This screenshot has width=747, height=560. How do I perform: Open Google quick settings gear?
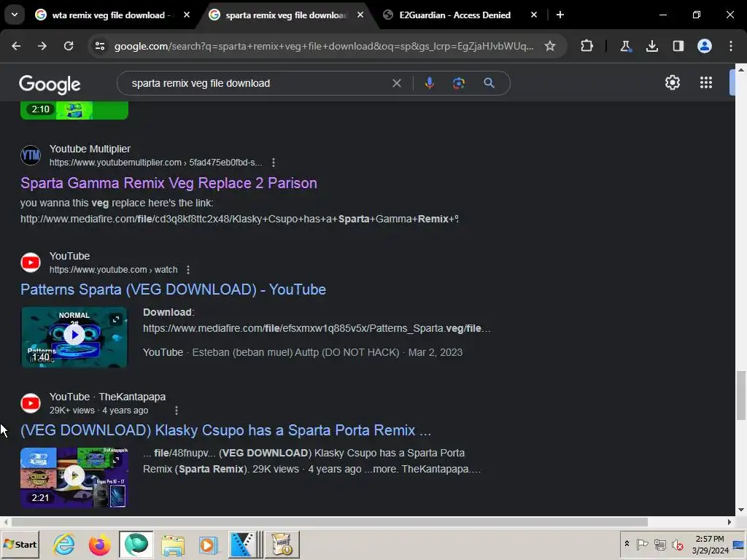tap(672, 83)
